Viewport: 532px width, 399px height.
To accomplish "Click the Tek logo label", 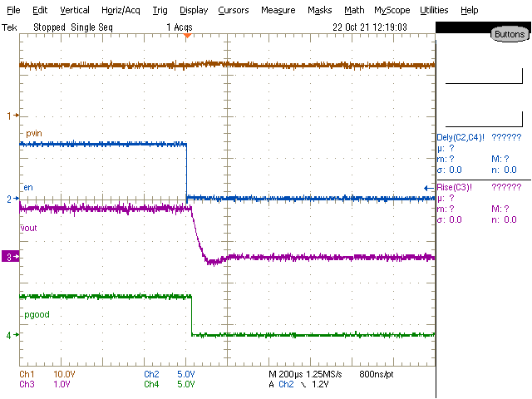I will click(x=9, y=27).
